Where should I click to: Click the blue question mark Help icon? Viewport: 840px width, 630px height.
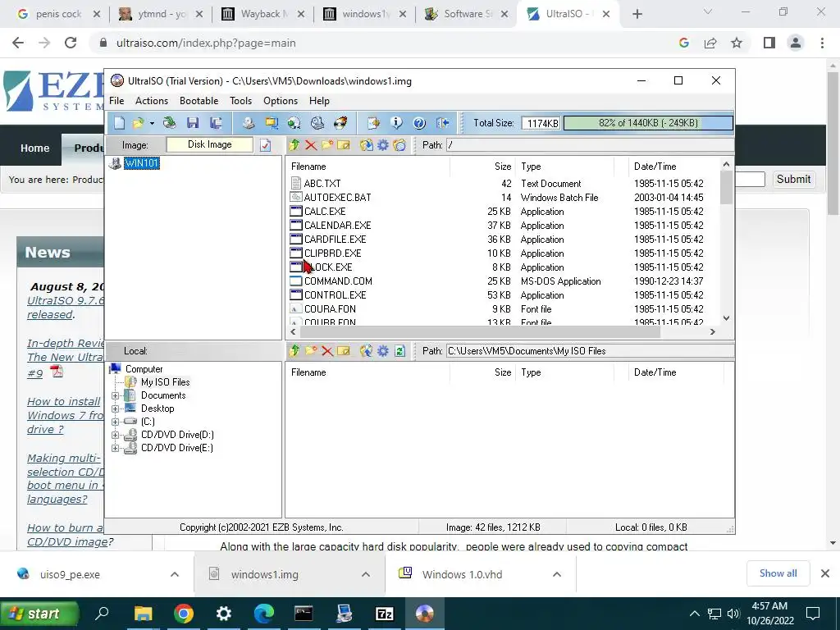click(x=419, y=123)
